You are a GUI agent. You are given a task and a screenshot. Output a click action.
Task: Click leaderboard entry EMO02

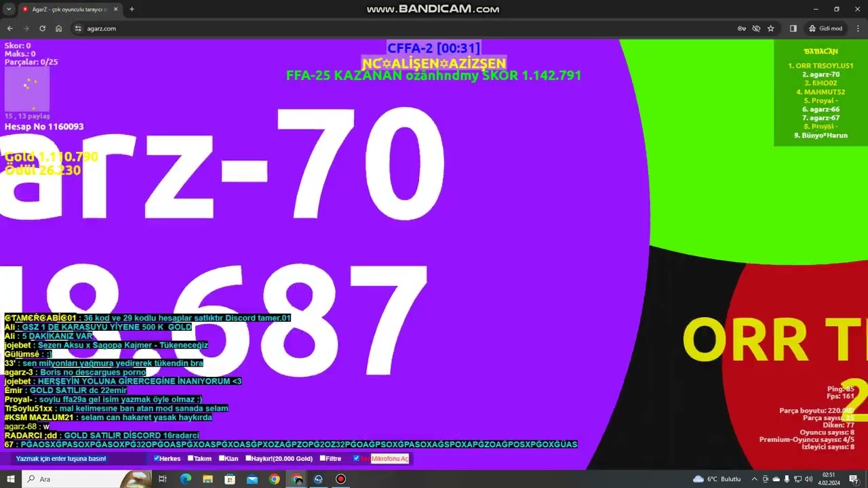pos(821,83)
